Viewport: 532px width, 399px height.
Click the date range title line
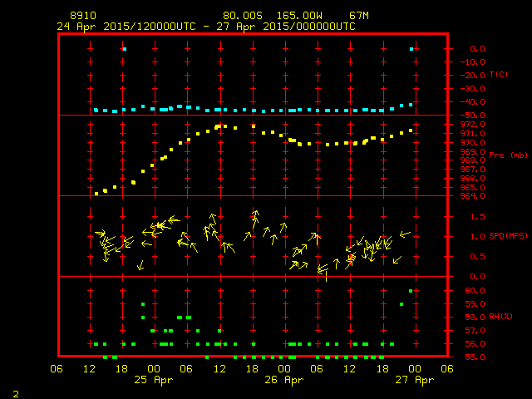click(x=206, y=27)
